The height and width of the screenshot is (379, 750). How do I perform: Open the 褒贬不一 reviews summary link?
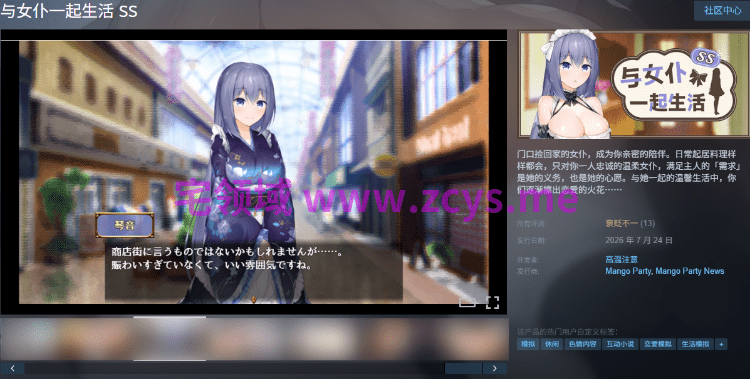621,223
